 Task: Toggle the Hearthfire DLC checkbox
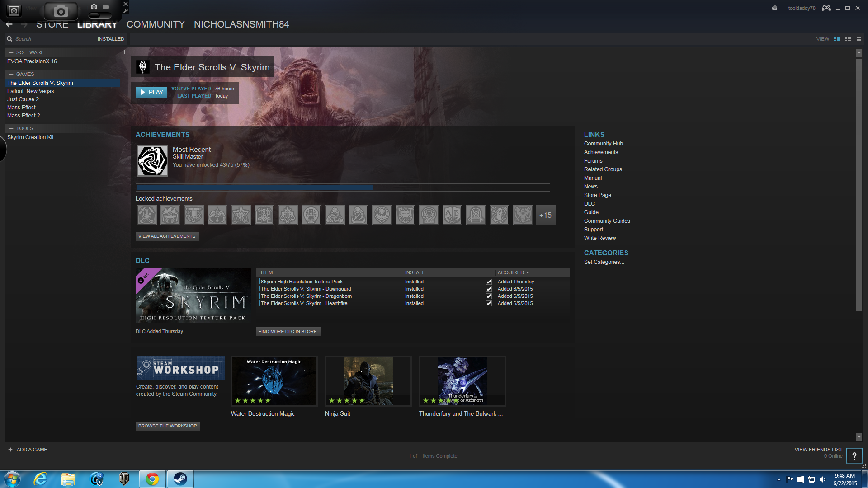489,303
